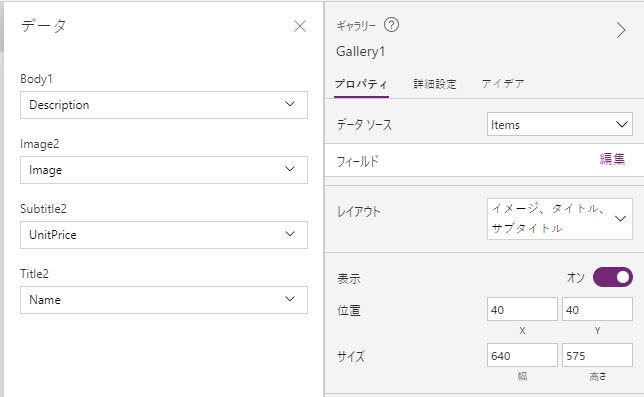644x397 pixels.
Task: Click the Body1 field label
Action: (36, 79)
